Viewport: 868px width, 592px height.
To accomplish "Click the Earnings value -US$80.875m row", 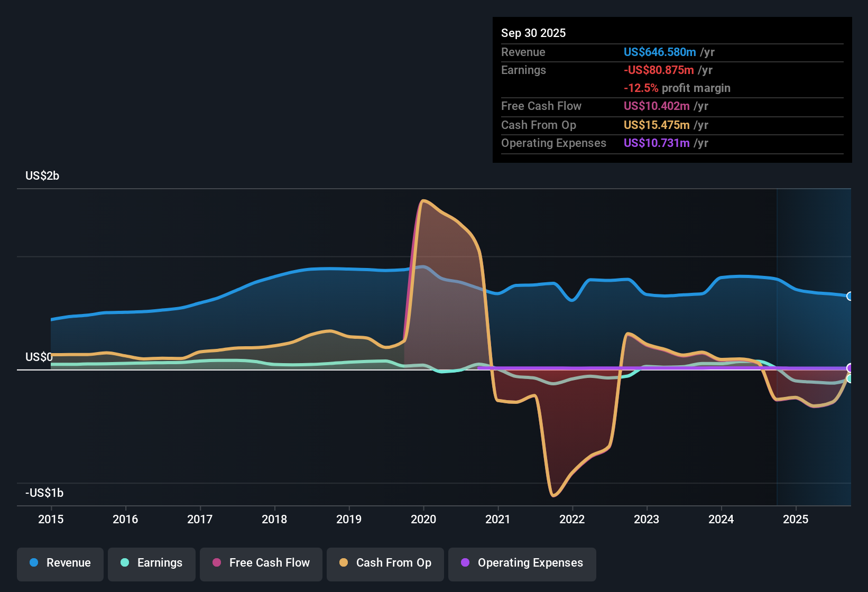I will 659,70.
